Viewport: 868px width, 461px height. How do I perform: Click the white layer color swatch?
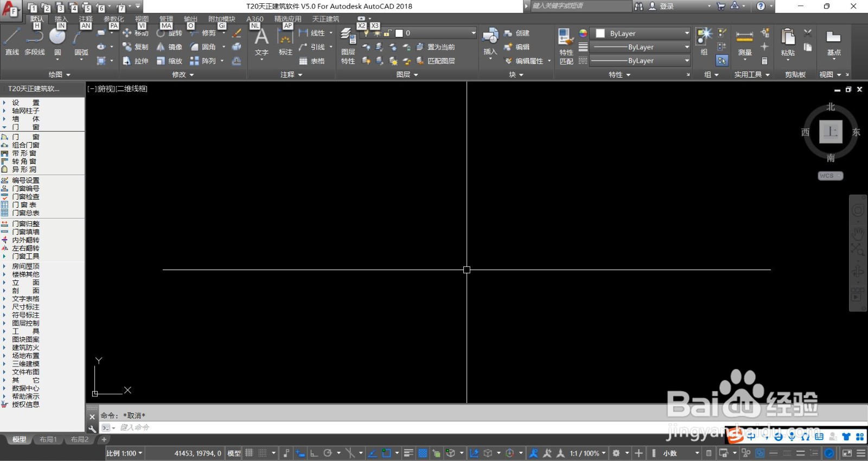[399, 33]
